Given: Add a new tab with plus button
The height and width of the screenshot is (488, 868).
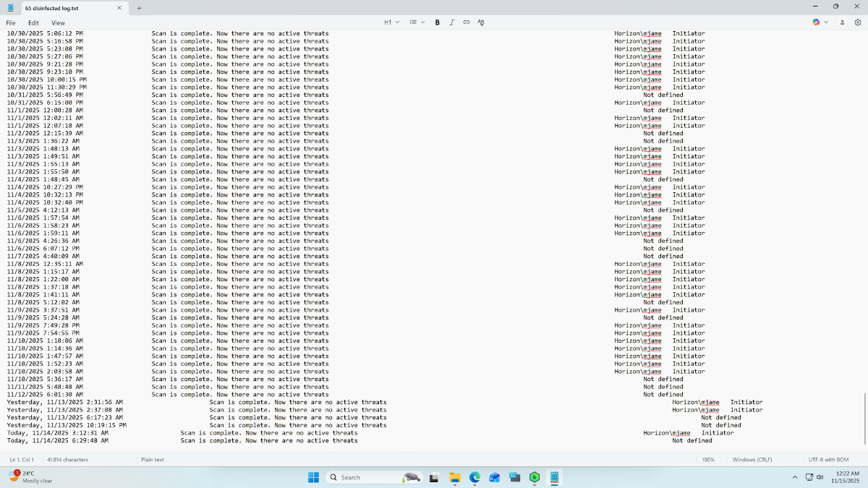Looking at the screenshot, I should pos(140,8).
